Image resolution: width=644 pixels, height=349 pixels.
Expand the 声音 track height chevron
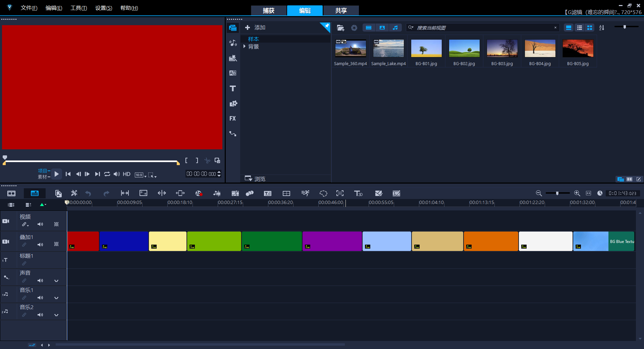click(x=56, y=281)
